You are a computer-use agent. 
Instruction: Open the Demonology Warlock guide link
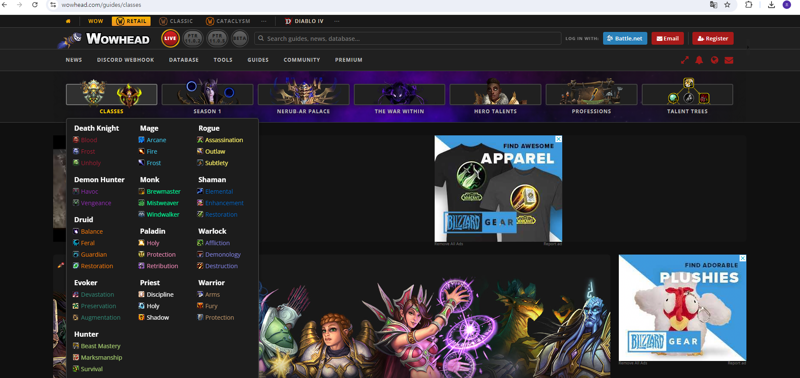click(223, 255)
